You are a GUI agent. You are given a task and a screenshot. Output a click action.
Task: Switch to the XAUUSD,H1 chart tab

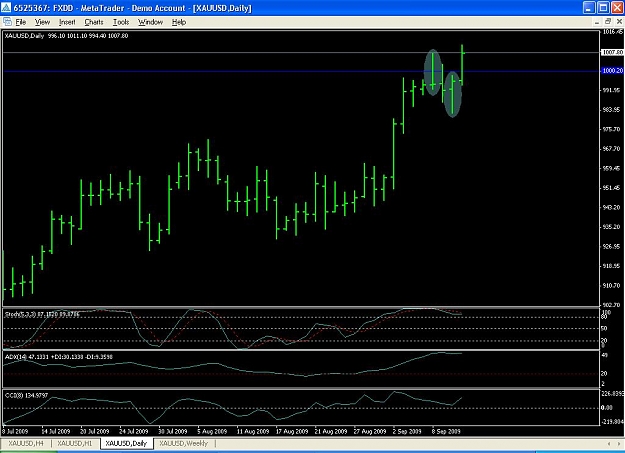(75, 443)
